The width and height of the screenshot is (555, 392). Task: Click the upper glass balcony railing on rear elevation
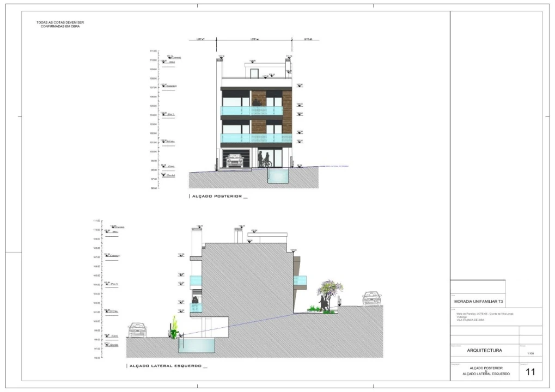pos(252,111)
